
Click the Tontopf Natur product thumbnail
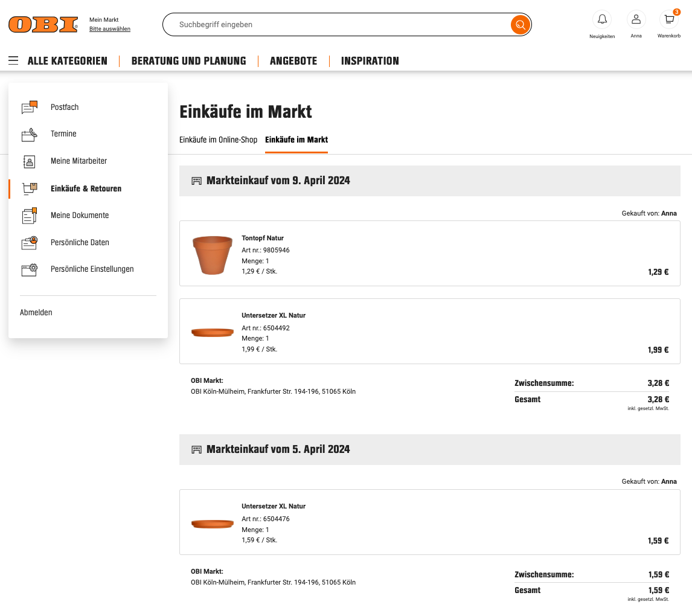point(212,254)
